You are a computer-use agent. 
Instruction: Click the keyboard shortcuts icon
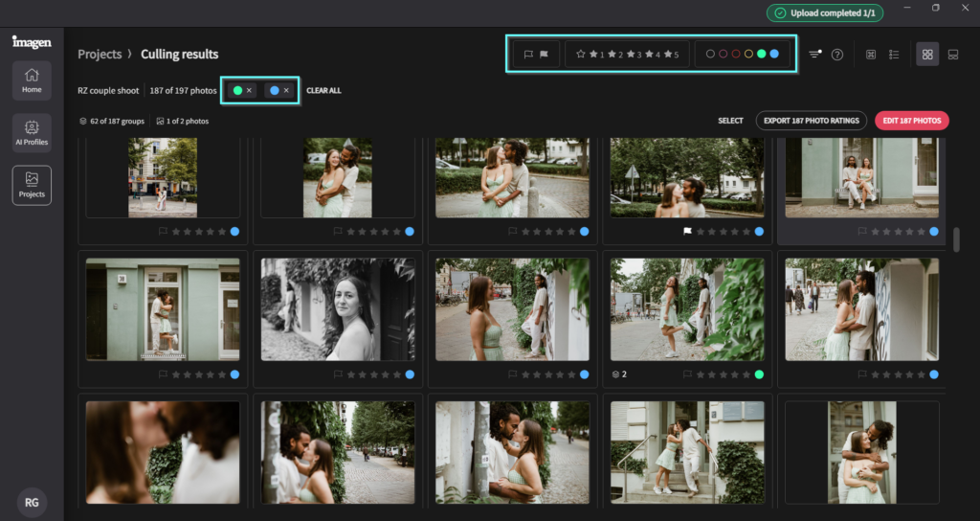point(871,55)
